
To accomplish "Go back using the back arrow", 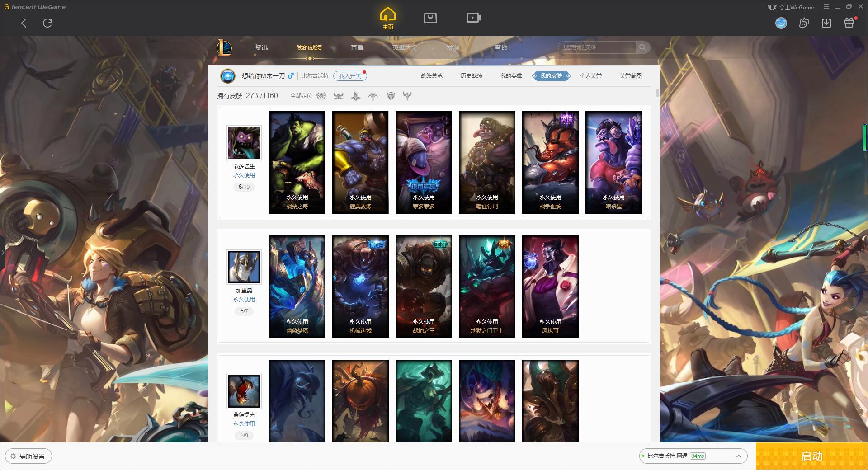I will (x=24, y=23).
